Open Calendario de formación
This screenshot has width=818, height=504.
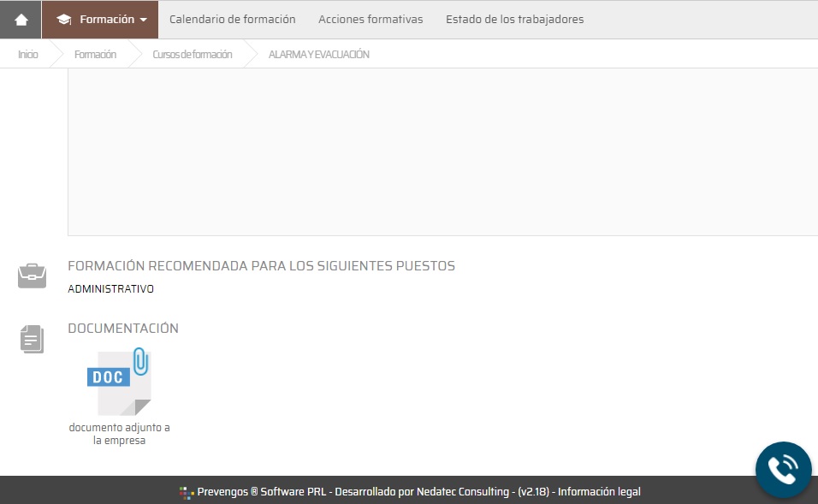click(x=232, y=20)
